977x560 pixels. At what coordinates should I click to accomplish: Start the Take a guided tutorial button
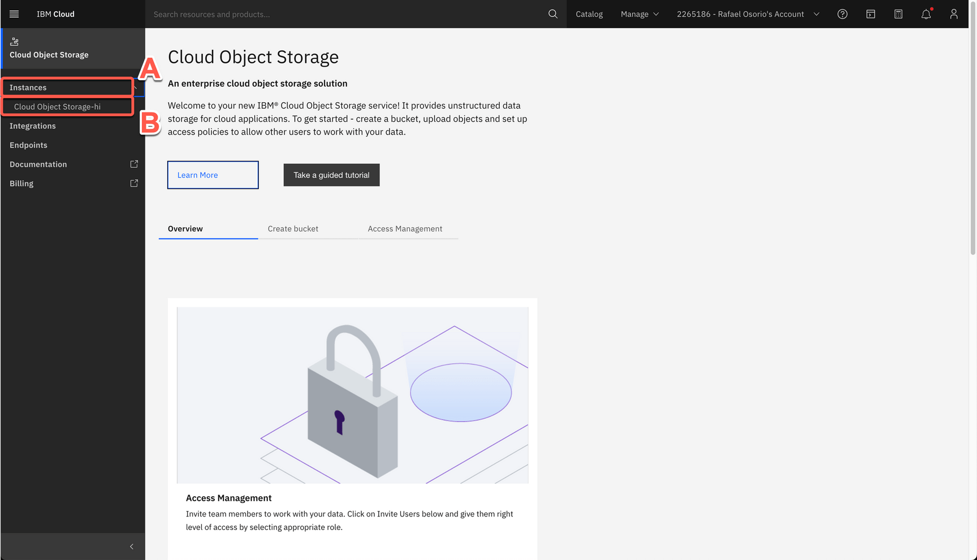[331, 175]
